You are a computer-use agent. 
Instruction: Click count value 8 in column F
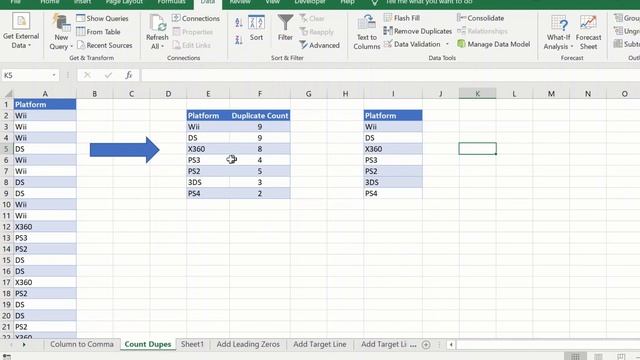tap(260, 149)
